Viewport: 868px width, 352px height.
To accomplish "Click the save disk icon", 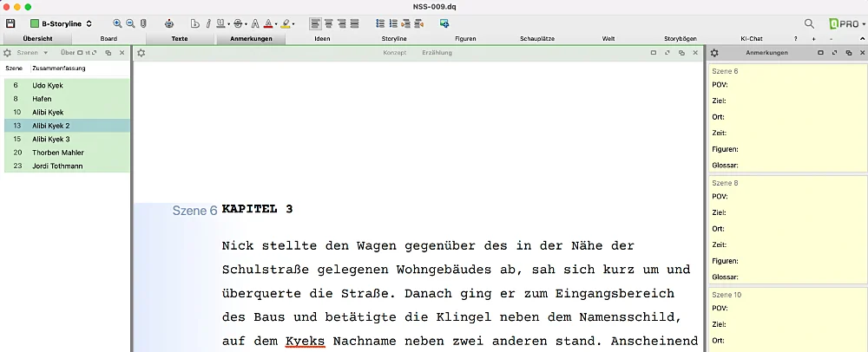I will [10, 23].
